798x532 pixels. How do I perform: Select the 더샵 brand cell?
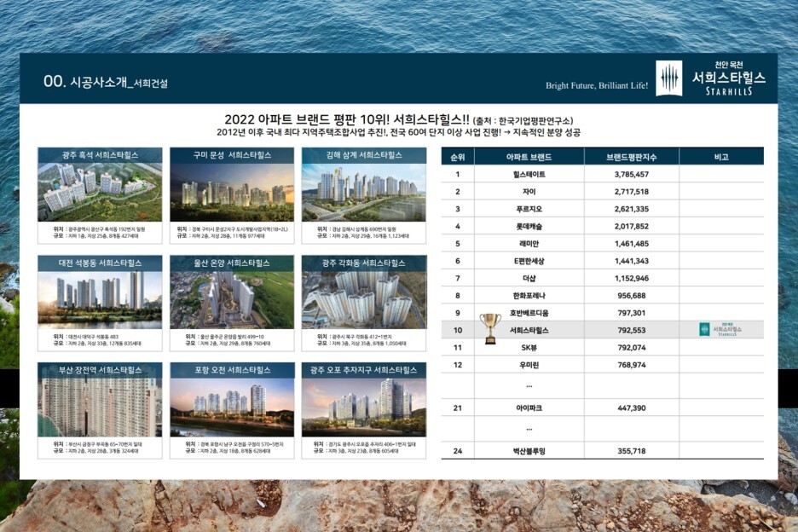pos(529,278)
